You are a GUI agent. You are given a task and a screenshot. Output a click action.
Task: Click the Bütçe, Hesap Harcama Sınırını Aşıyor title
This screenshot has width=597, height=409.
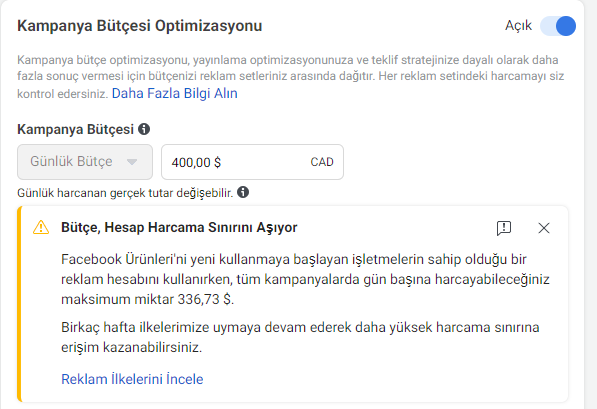[179, 227]
